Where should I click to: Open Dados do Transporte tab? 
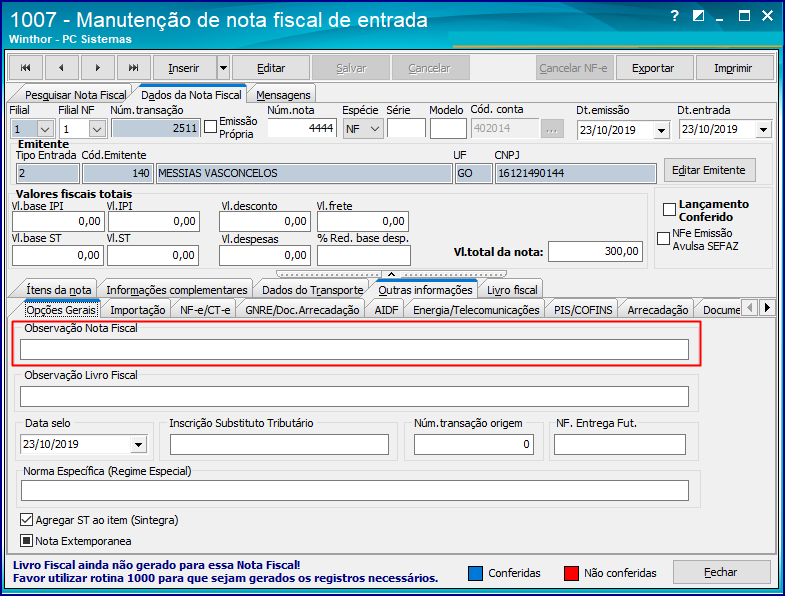(x=312, y=290)
